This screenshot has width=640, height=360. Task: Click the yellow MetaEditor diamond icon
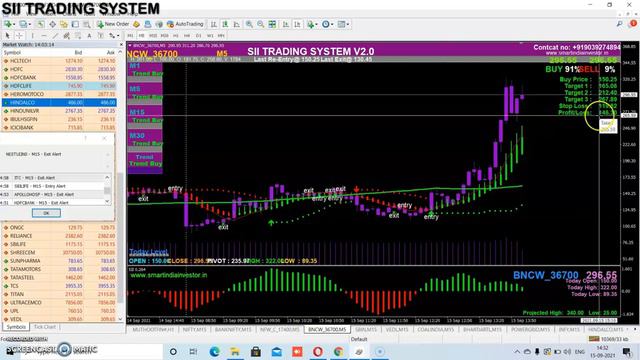click(136, 24)
